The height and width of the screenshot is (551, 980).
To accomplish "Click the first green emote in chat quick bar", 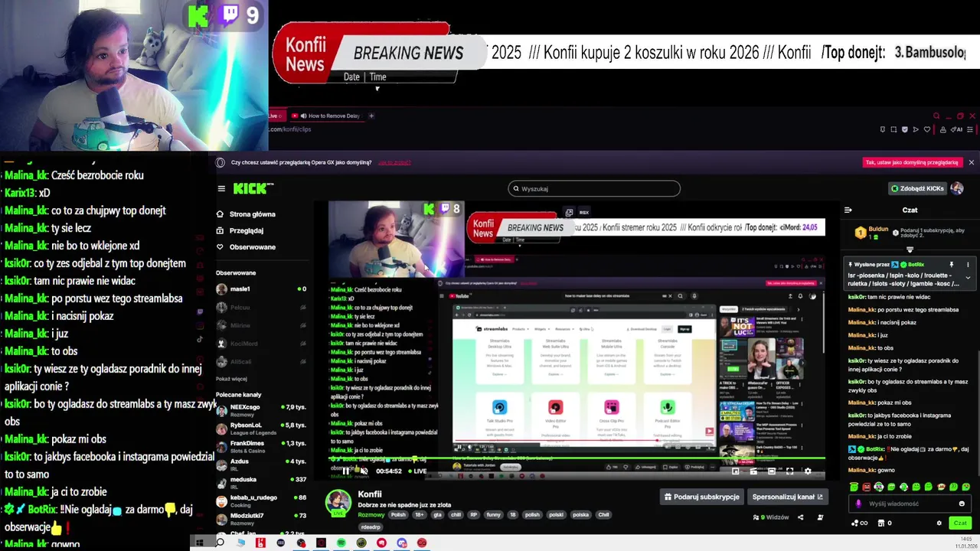I will (x=854, y=487).
